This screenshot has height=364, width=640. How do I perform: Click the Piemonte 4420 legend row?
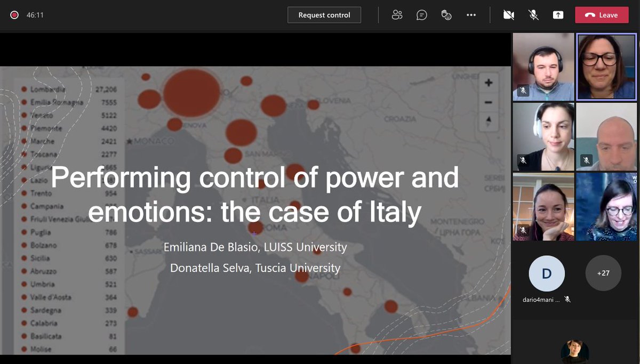[69, 128]
